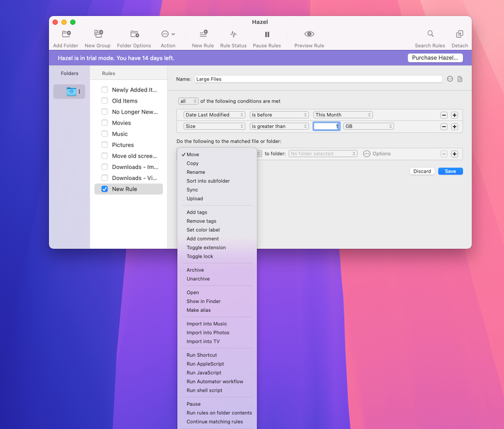Open the 'is greater than' operator dropdown
The height and width of the screenshot is (429, 504).
(x=279, y=126)
